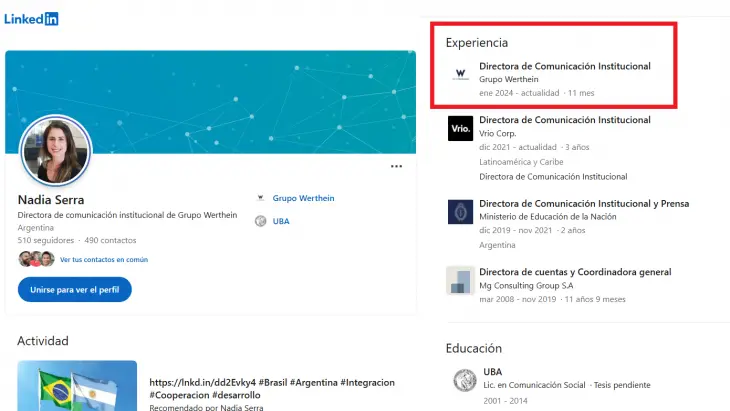This screenshot has height=411, width=730.
Task: Click 'dic 2021 - actualidad' date text
Action: point(518,147)
